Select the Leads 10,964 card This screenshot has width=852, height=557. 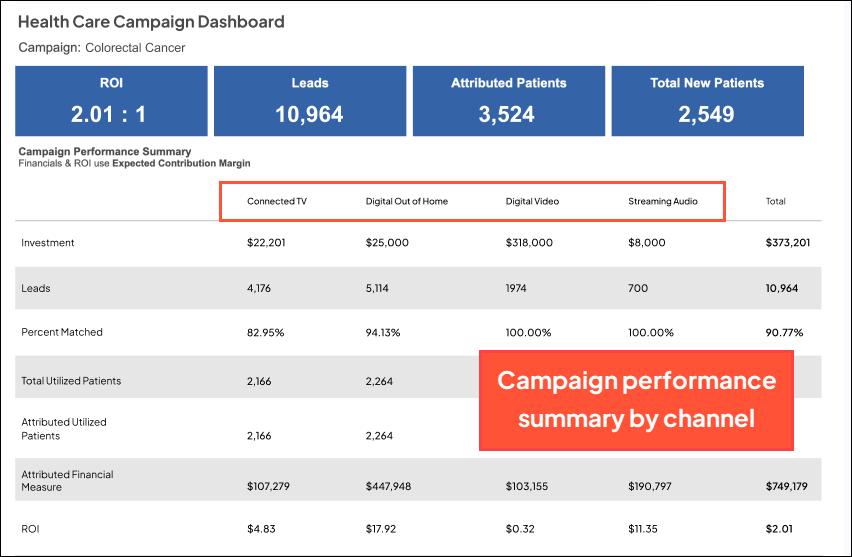click(x=309, y=100)
